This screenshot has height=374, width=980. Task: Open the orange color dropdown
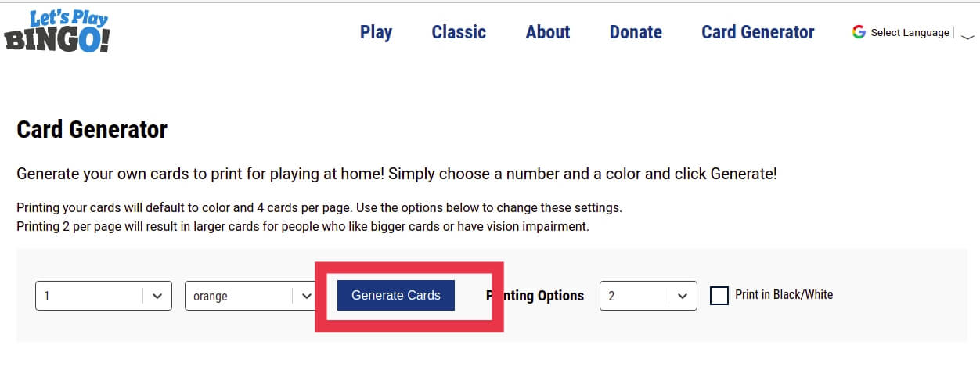(x=239, y=297)
